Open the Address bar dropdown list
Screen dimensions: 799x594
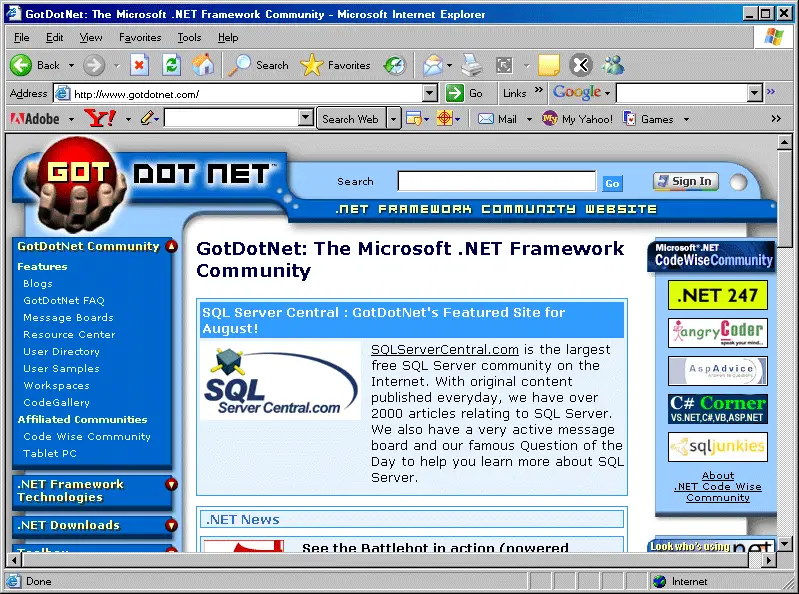tap(430, 93)
